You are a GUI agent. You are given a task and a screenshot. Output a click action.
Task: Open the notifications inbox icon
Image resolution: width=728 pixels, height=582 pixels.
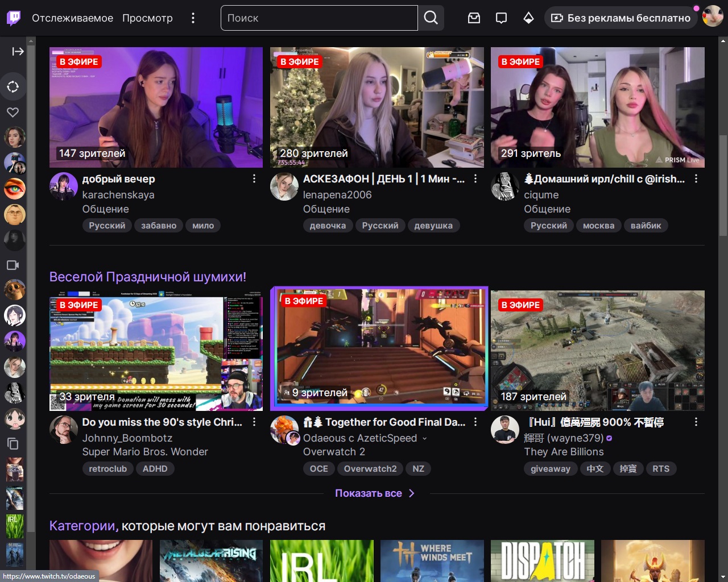click(474, 18)
